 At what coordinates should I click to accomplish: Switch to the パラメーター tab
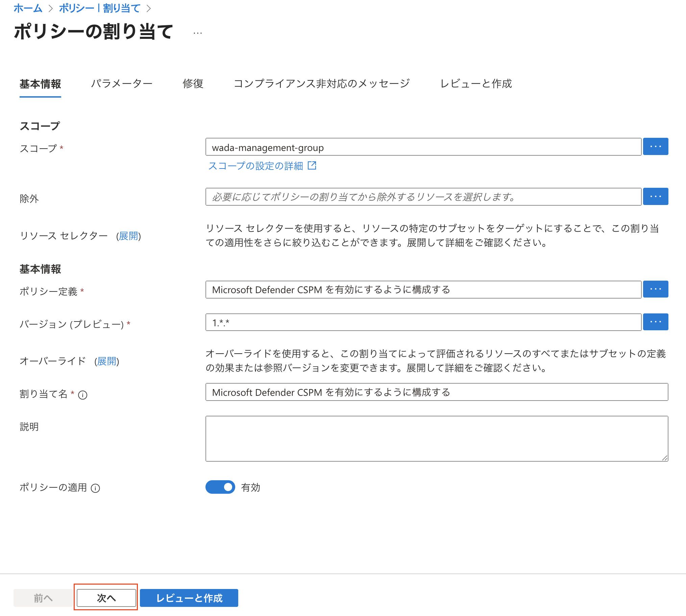[122, 83]
